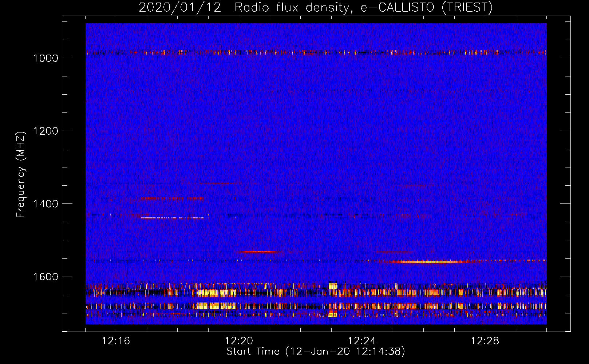Click the 'Start Time (12-Jan-20 12:14:38)' label
The height and width of the screenshot is (364, 589).
pos(316,352)
